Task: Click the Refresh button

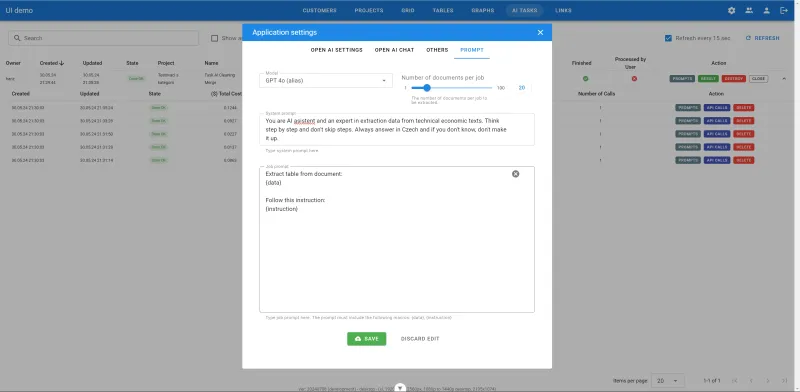Action: coord(763,38)
